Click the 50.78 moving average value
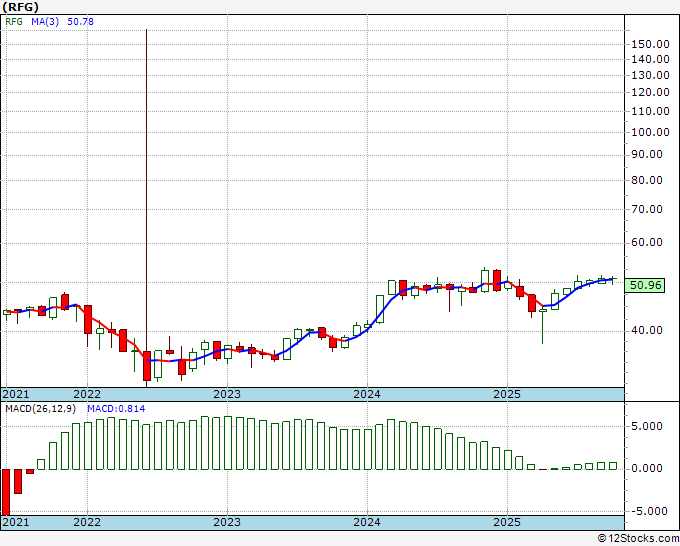The height and width of the screenshot is (546, 680). pyautogui.click(x=80, y=22)
